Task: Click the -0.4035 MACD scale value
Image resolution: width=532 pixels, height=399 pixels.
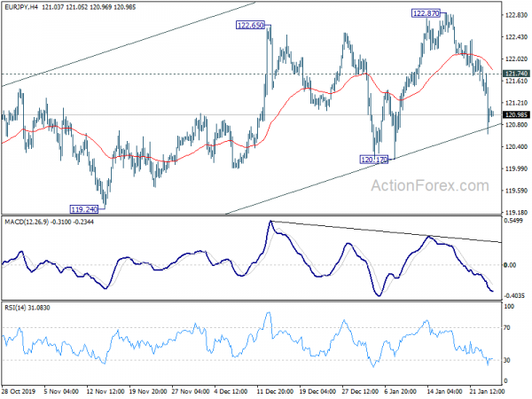Action: (513, 295)
